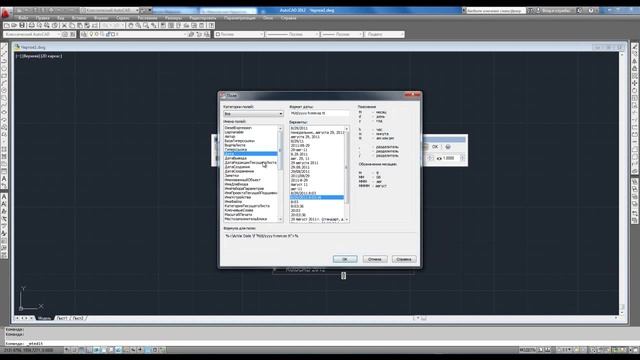Select the Rotate tool in Modify toolbar

click(635, 91)
